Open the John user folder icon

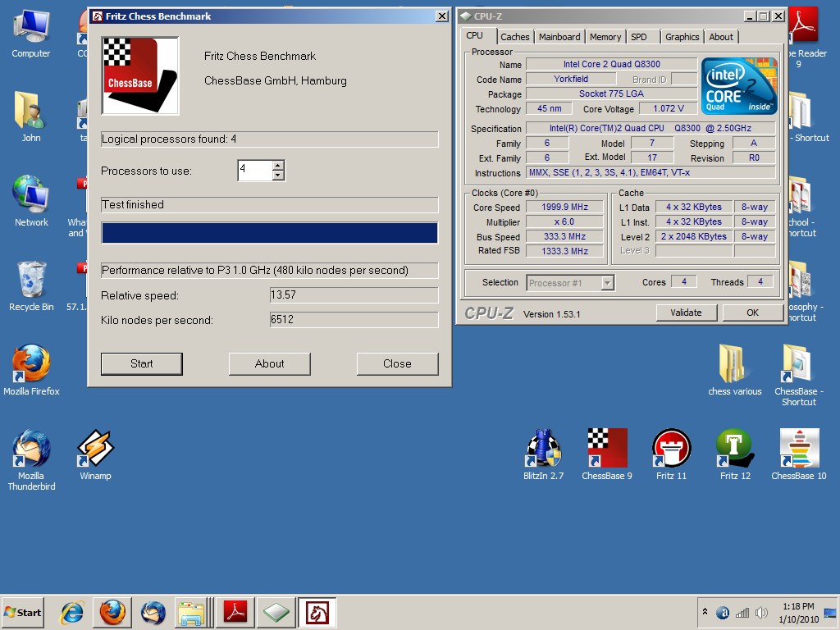click(x=31, y=117)
